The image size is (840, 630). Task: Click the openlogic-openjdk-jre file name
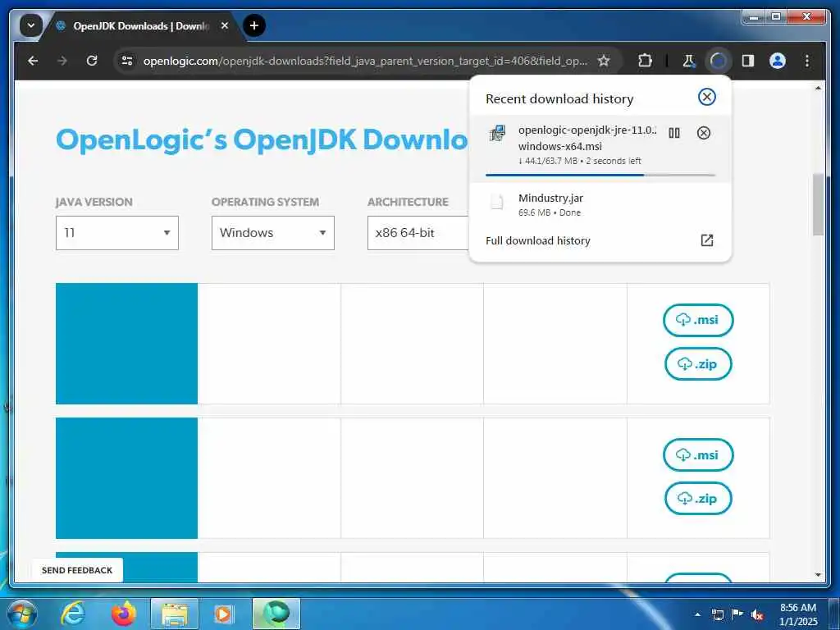click(587, 138)
